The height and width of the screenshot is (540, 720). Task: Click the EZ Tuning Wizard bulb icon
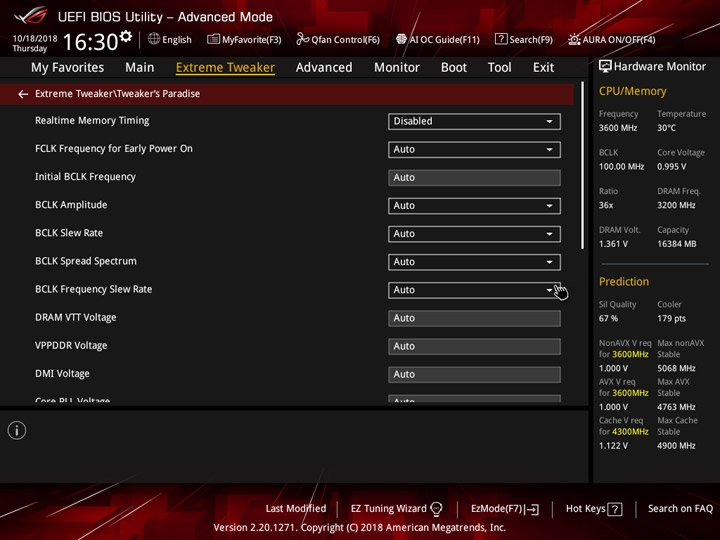point(436,509)
